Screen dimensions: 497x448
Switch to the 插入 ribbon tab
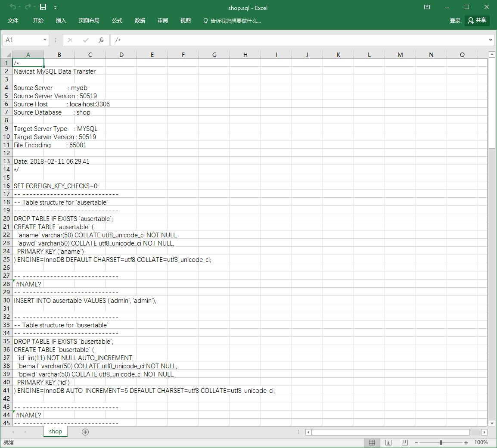(x=61, y=21)
